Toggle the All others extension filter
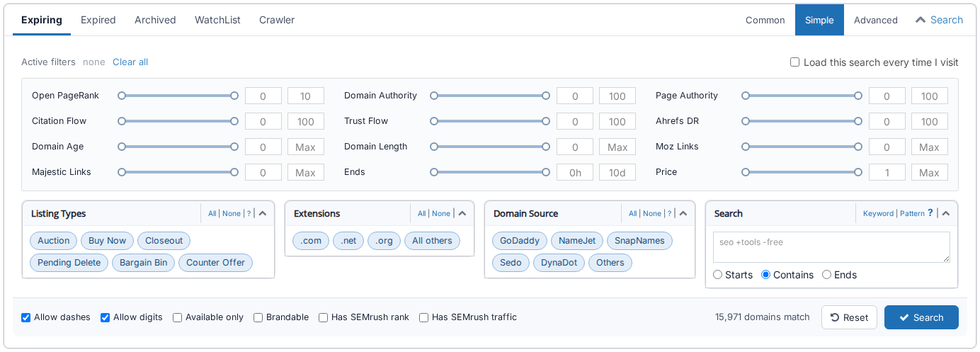980x352 pixels. (x=432, y=241)
